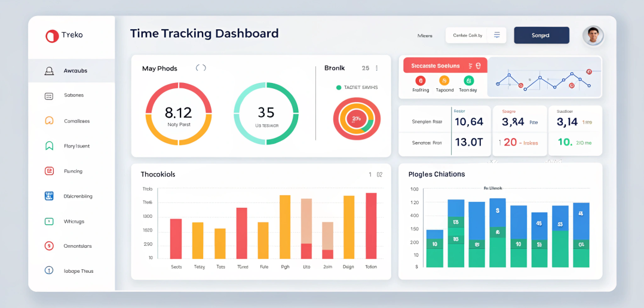The height and width of the screenshot is (308, 644).
Task: Click the Mieers link in the header
Action: [425, 36]
